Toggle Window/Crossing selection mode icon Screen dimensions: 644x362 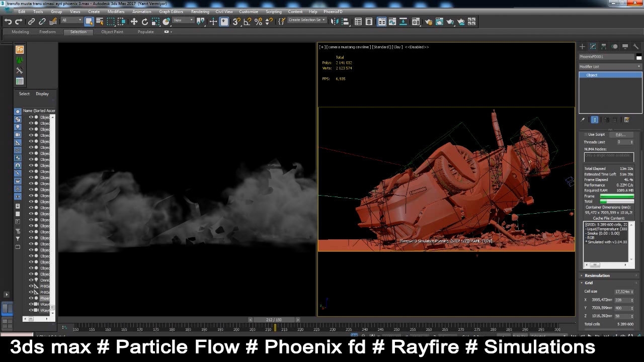[121, 22]
